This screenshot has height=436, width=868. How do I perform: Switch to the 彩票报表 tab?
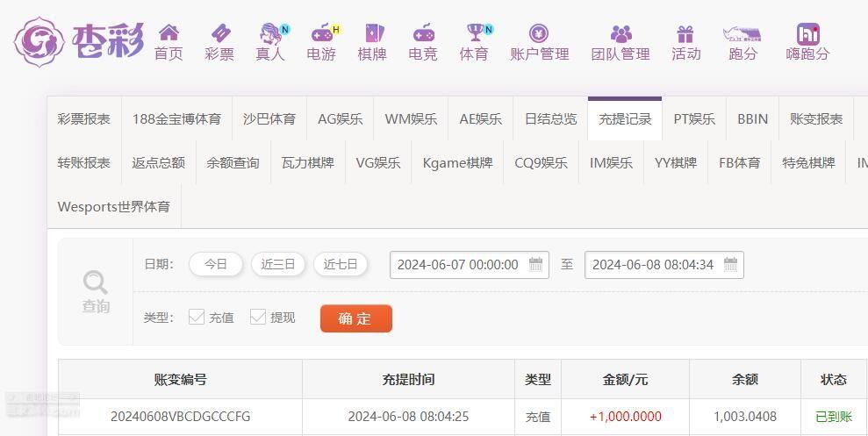[83, 119]
